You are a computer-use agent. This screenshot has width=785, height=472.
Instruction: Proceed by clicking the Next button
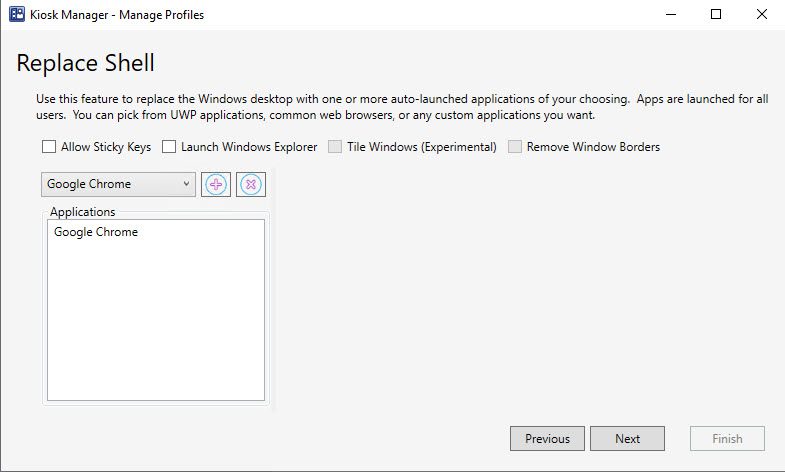[627, 438]
